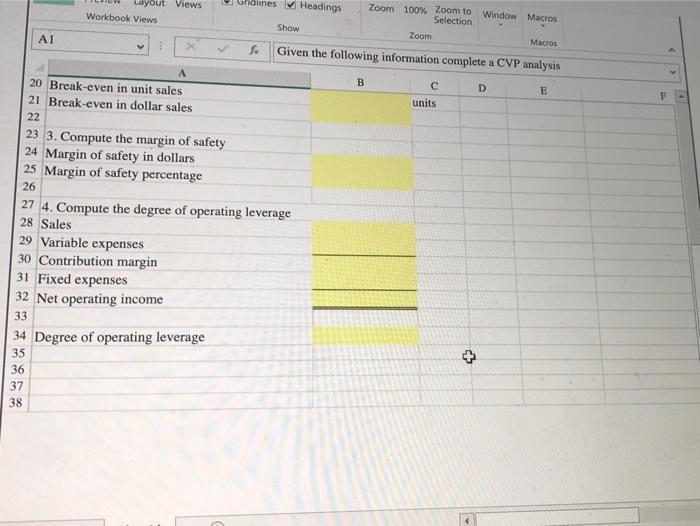The image size is (700, 526).
Task: Click yellow cell beside Contribution margin
Action: (364, 264)
